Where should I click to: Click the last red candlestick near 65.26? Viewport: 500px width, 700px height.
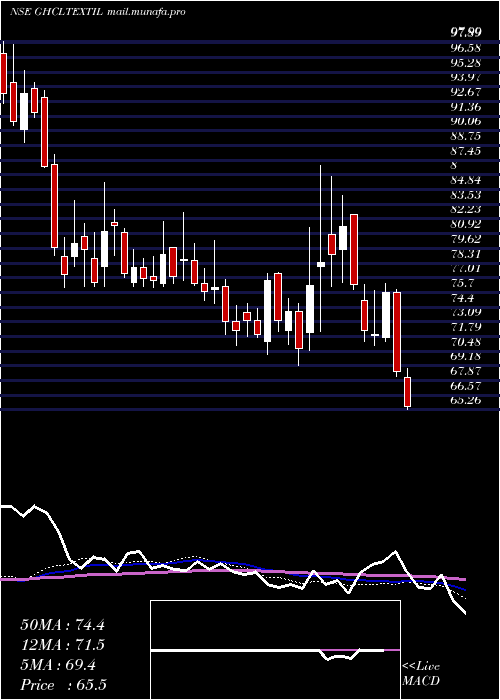(407, 392)
